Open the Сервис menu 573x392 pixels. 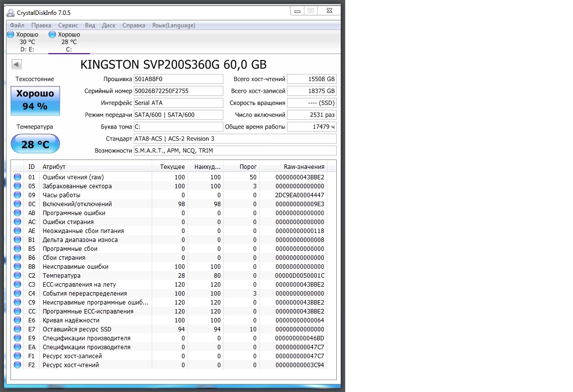68,25
